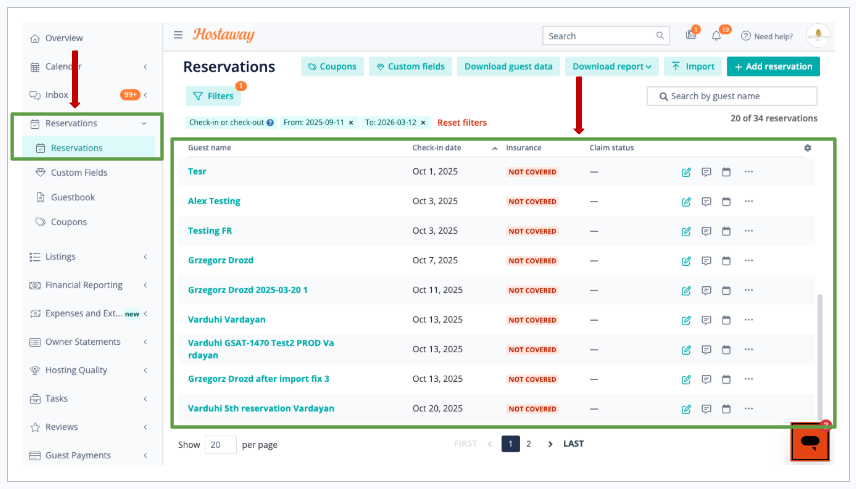Click the table settings gear icon

[807, 148]
